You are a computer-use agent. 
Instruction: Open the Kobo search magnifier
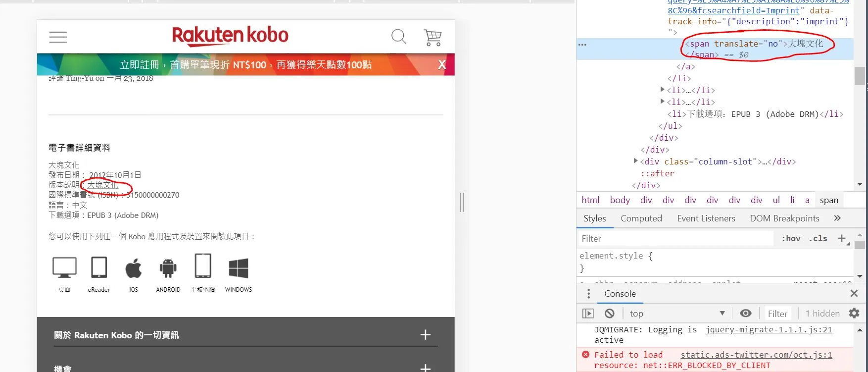pos(398,37)
